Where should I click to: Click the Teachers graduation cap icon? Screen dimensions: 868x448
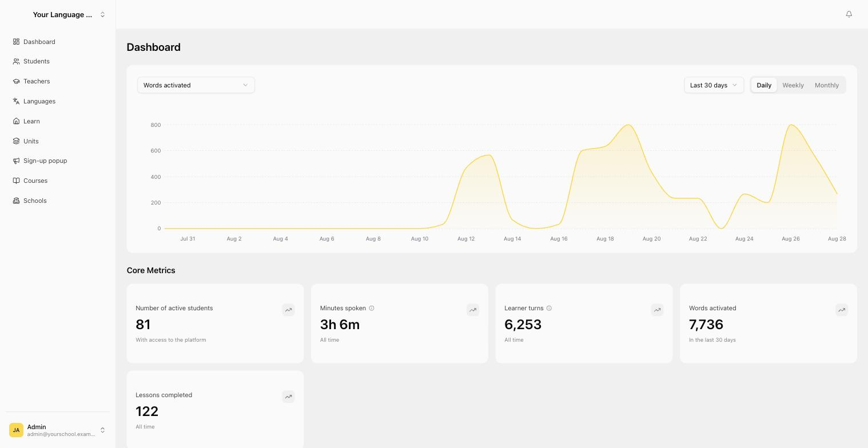[16, 81]
